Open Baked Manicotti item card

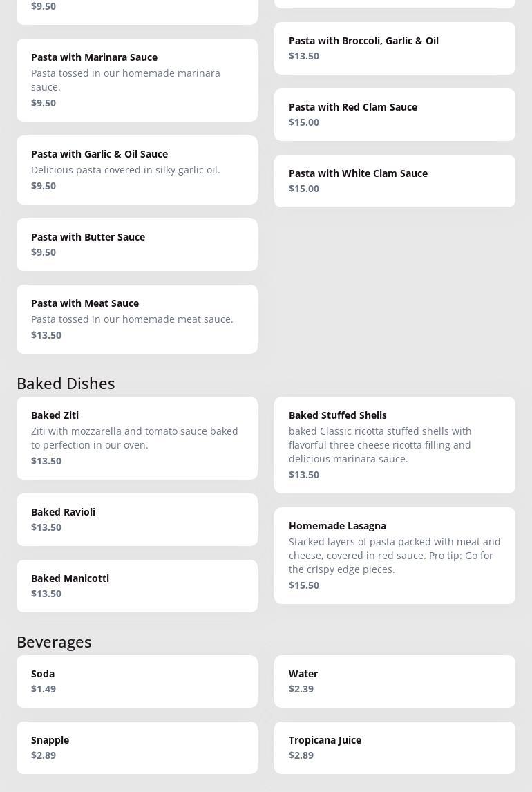pyautogui.click(x=137, y=586)
